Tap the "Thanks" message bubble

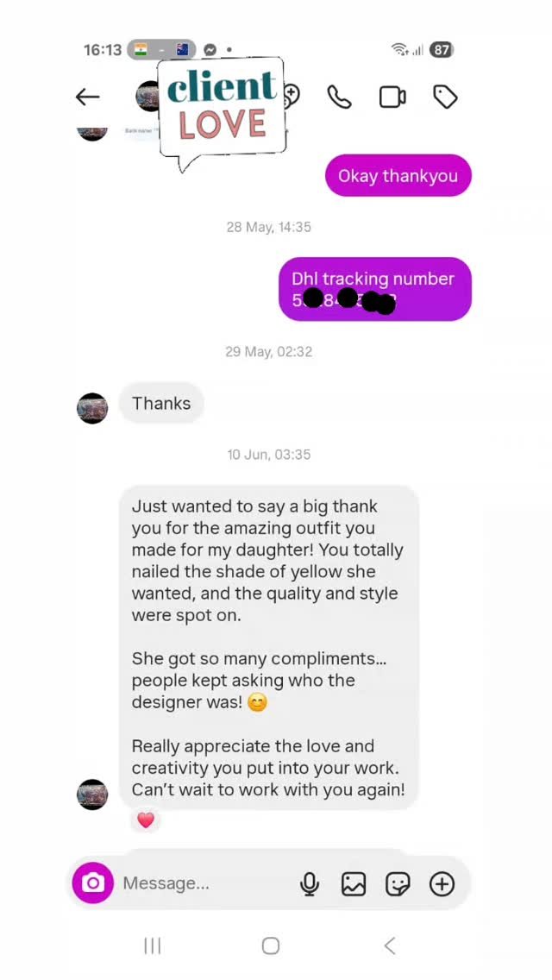(161, 403)
